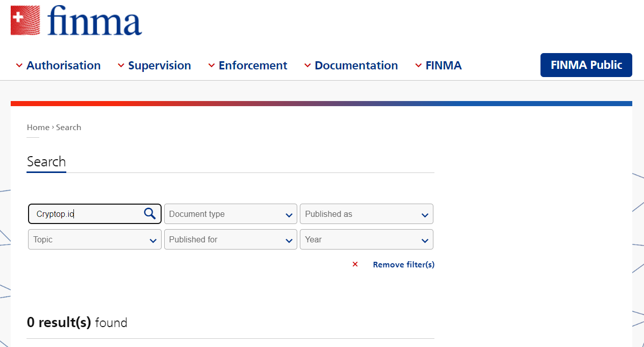Click the Search breadcrumb item
This screenshot has width=644, height=347.
(68, 127)
